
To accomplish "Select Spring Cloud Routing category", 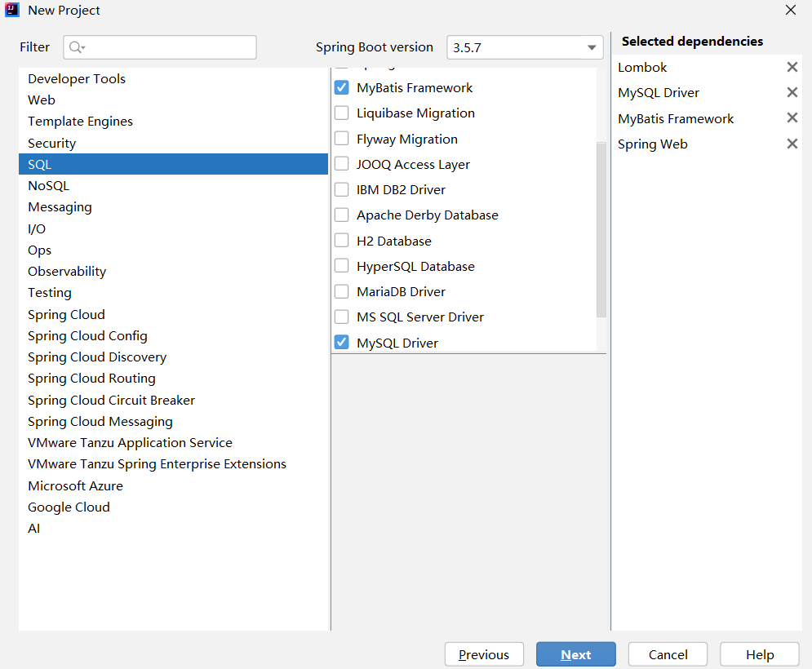I will 173,379.
